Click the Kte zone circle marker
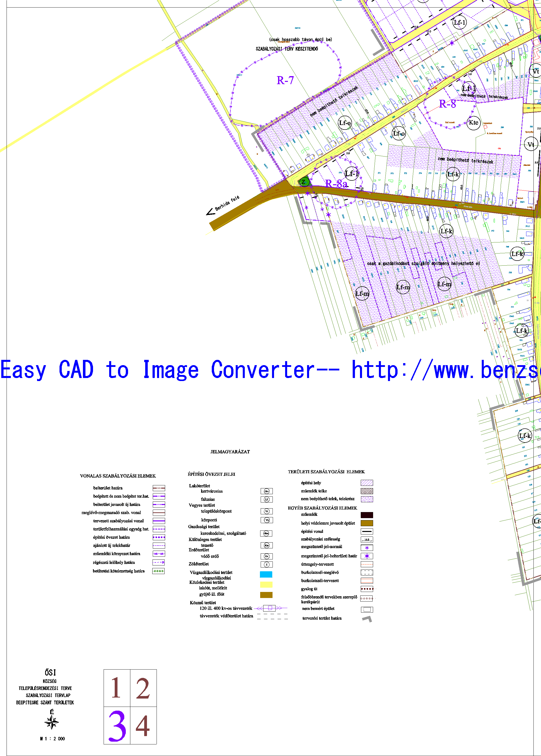 (x=473, y=122)
